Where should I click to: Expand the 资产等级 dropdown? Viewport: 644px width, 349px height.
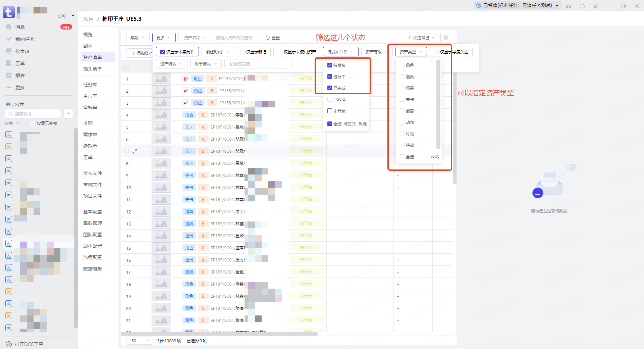click(376, 52)
